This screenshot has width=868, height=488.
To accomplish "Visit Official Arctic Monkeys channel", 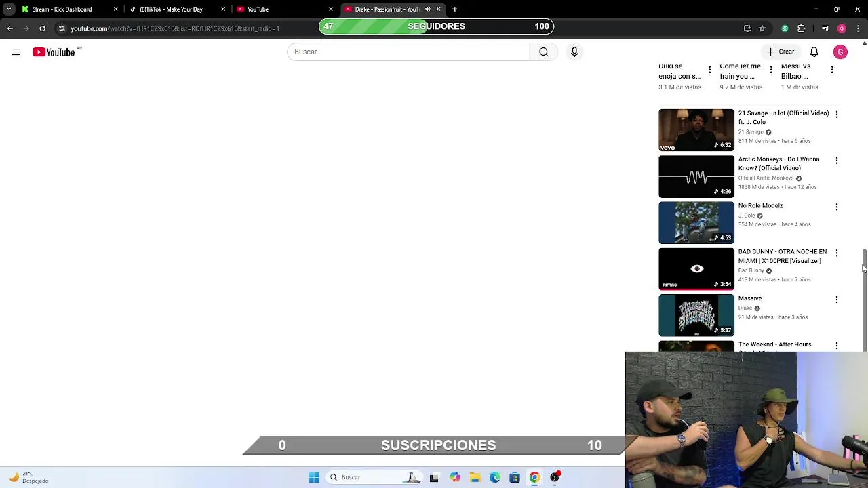I will coord(766,178).
